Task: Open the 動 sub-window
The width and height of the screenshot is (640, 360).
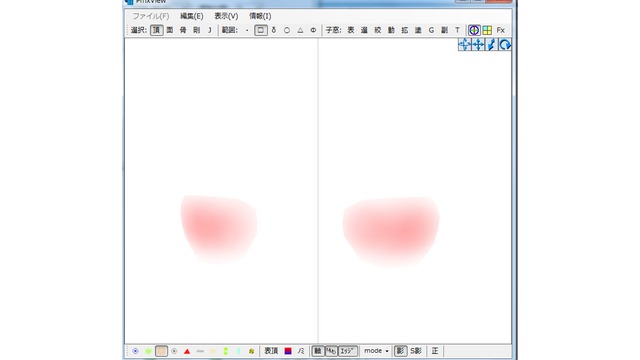Action: point(391,30)
